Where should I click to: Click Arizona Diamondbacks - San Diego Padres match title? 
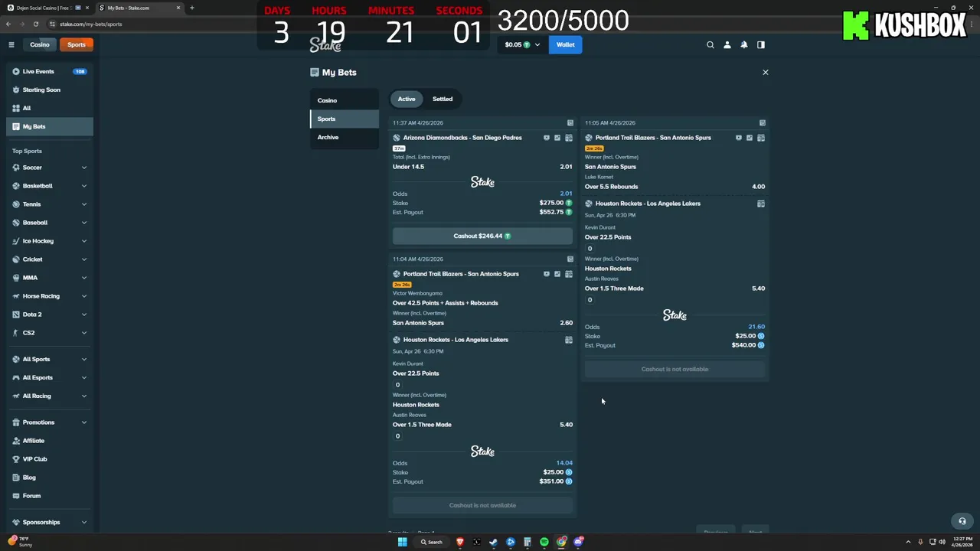point(462,138)
